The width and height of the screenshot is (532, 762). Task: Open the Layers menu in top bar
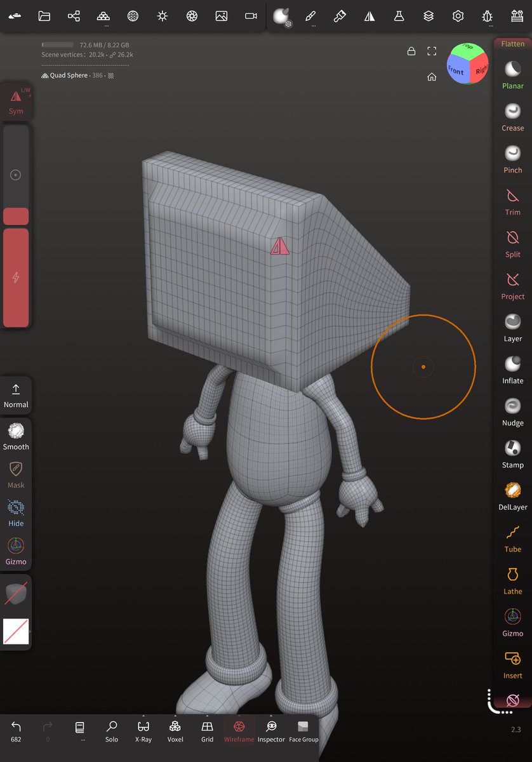pos(429,16)
